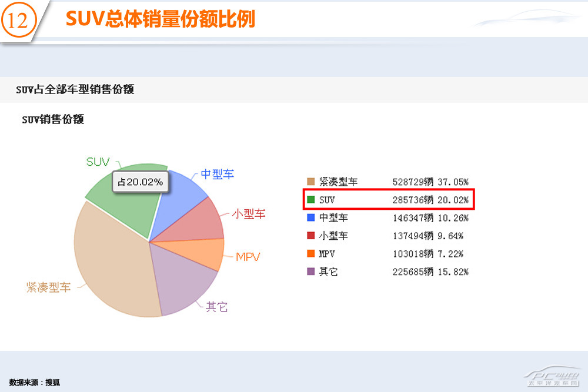This screenshot has height=392, width=588.
Task: Click the 紧凑型车 legend color swatch
Action: tap(311, 182)
